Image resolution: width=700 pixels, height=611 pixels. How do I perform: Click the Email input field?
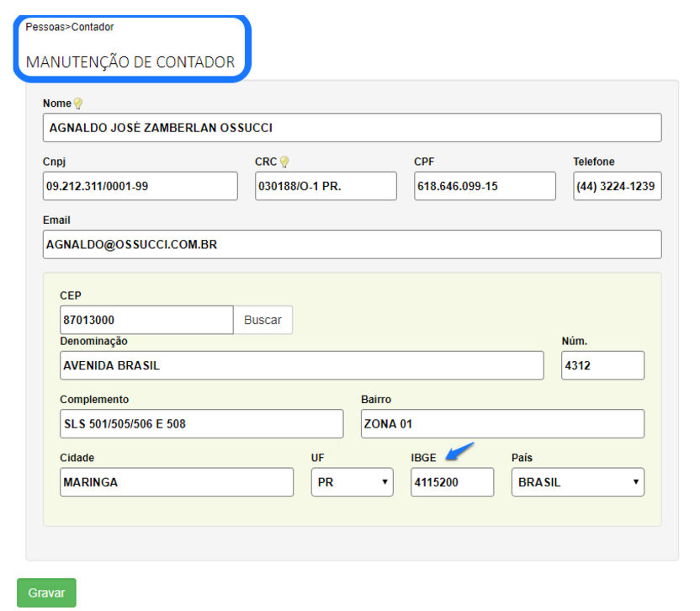(352, 244)
